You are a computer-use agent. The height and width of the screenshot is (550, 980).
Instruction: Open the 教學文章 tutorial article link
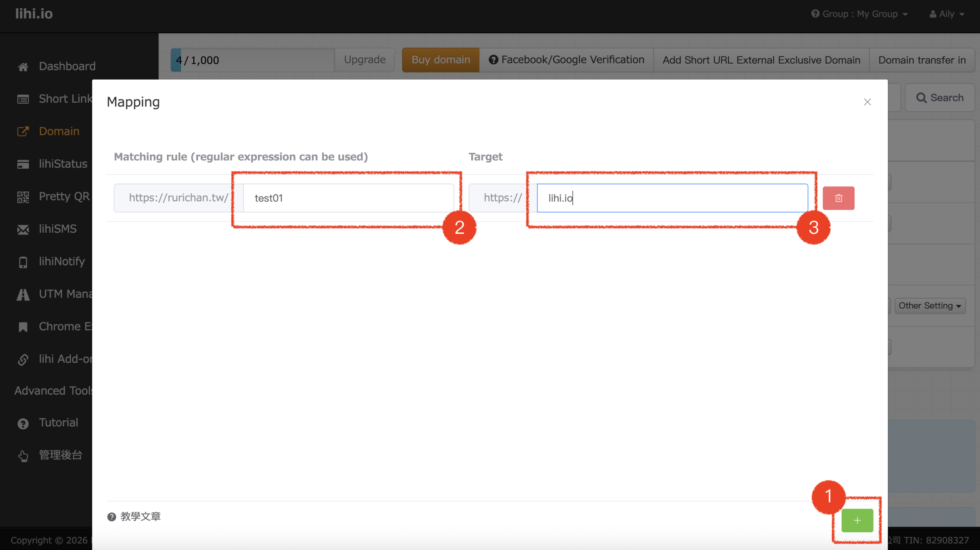pyautogui.click(x=140, y=516)
